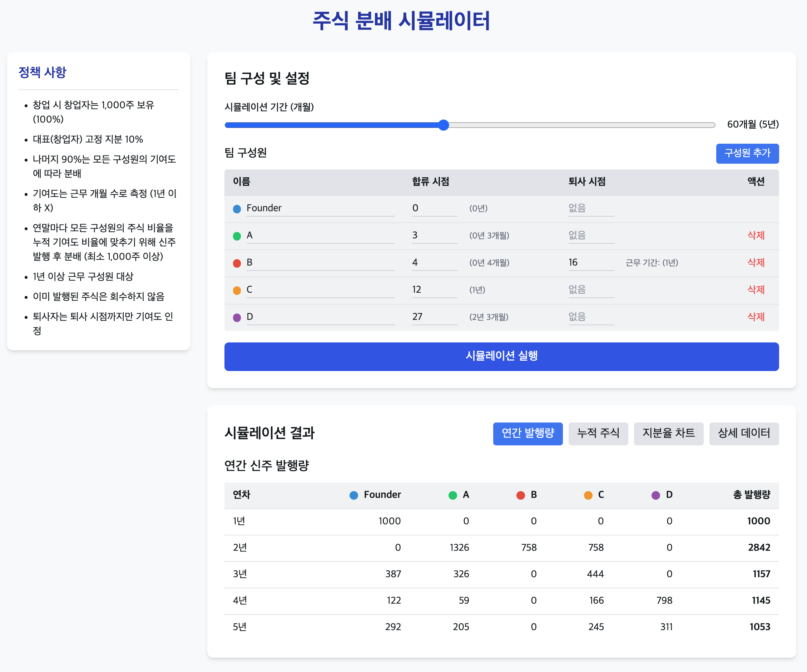
Task: Show the 상세 데이터 tab
Action: (x=743, y=433)
